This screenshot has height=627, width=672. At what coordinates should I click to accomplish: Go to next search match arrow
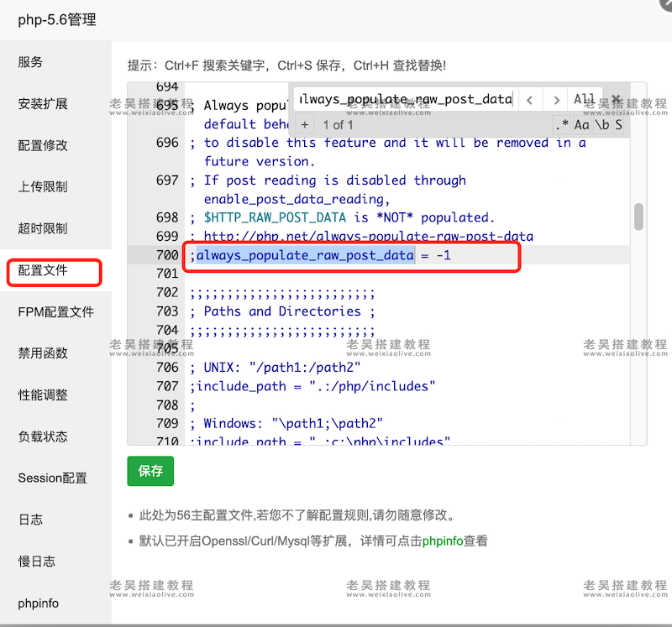coord(555,100)
